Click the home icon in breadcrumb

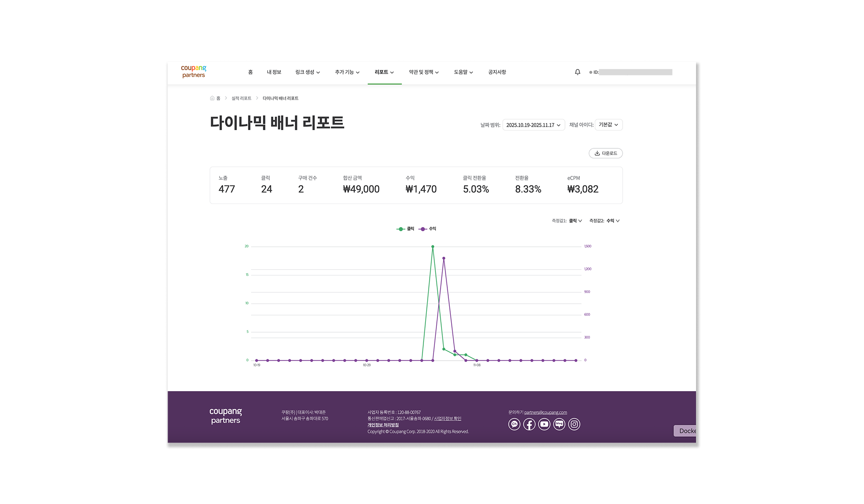click(x=212, y=98)
